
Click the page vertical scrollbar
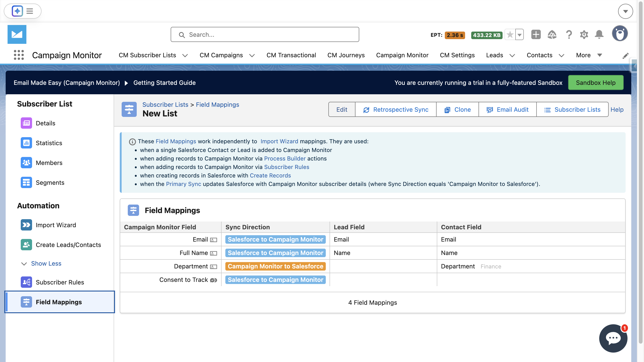pyautogui.click(x=640, y=173)
